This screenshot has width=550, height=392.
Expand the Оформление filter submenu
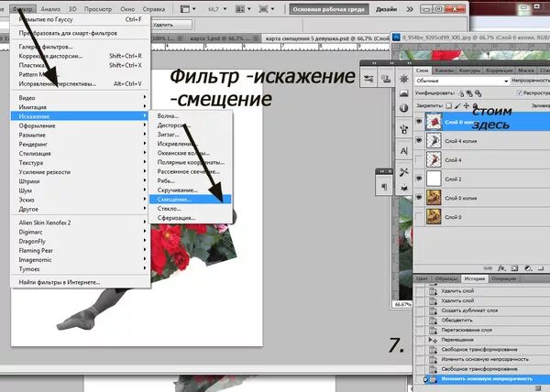tap(81, 125)
